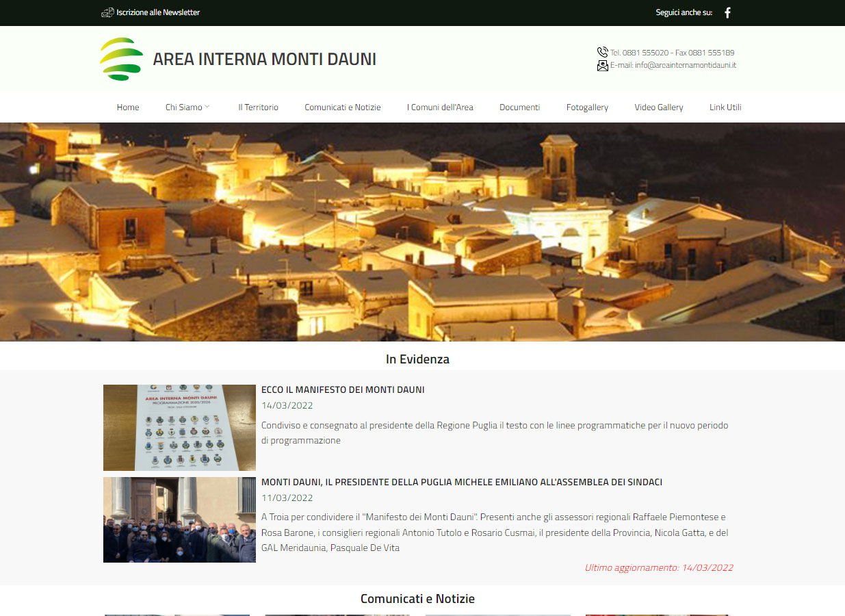Expand the Chi Siamo submenu chevron
Viewport: 845px width, 616px height.
coord(207,107)
